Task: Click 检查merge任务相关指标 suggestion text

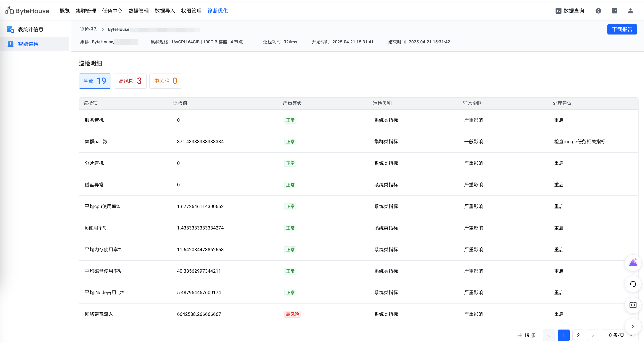Action: (x=580, y=142)
